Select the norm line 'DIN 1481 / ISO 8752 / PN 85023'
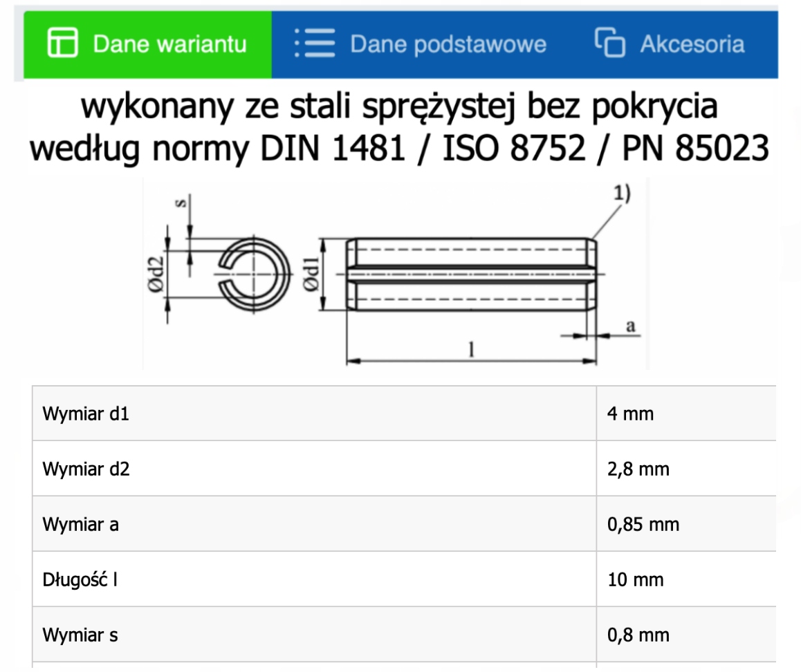 (515, 148)
